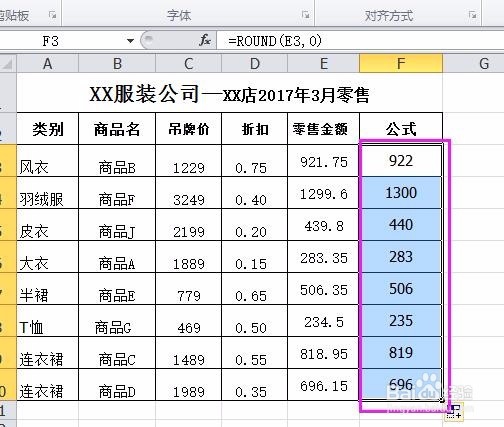Click the 商品B cell

pos(117,161)
